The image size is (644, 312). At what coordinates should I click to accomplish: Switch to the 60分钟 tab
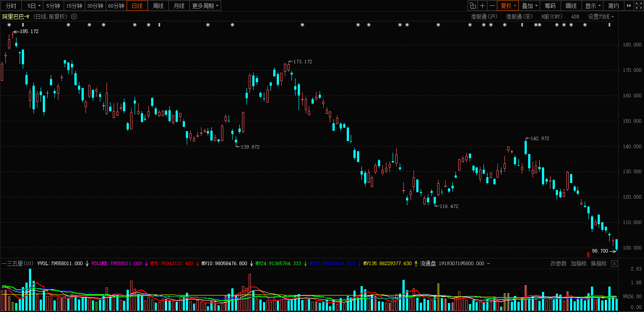(x=116, y=6)
